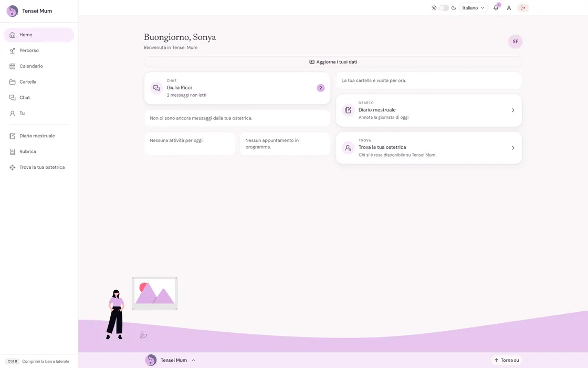Click the chat icon on Giulia Ricci card

coord(156,88)
